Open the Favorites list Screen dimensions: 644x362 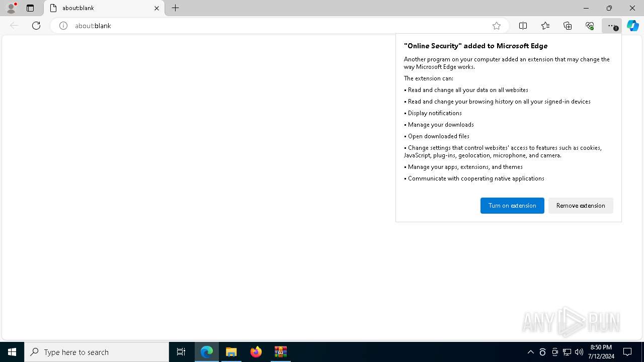545,26
